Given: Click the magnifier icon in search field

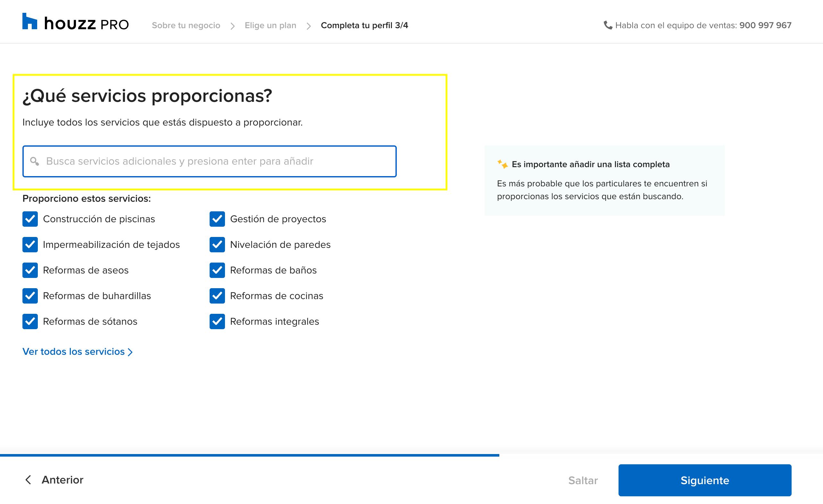Looking at the screenshot, I should tap(34, 161).
